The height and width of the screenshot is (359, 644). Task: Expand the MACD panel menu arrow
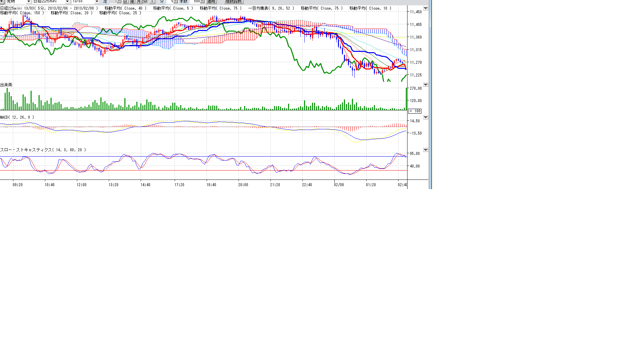(425, 117)
